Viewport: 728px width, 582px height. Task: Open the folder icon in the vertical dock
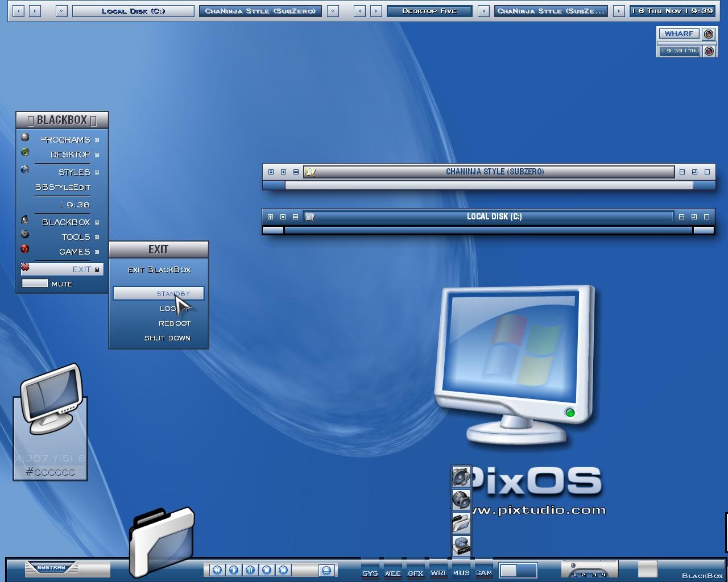tap(461, 522)
